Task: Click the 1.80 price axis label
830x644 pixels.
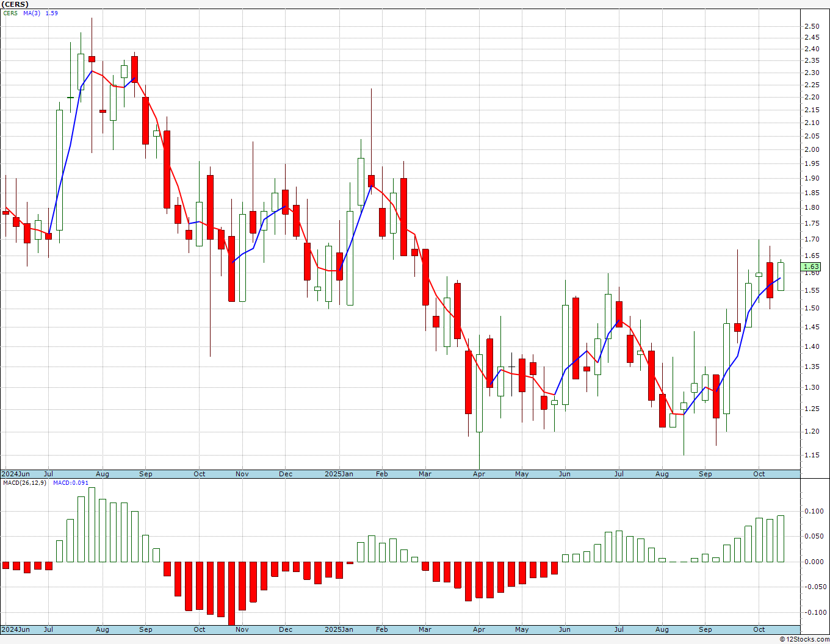Action: [x=812, y=207]
